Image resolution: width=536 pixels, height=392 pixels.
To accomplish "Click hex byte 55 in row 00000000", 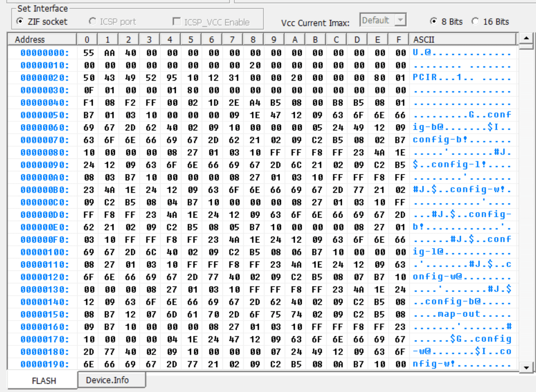I will pyautogui.click(x=89, y=53).
